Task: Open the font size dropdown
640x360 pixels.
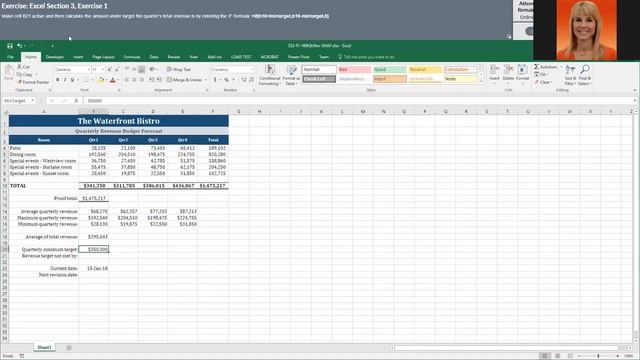Action: click(x=103, y=69)
